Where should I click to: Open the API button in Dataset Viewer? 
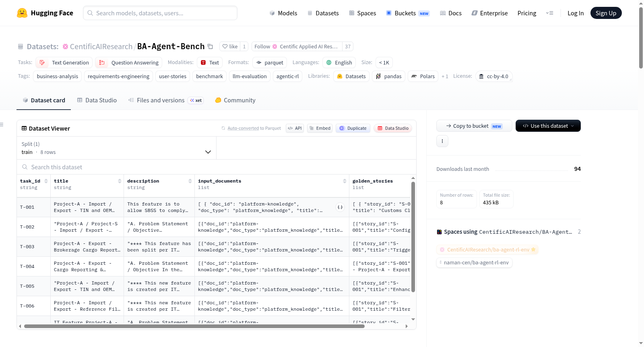[295, 128]
